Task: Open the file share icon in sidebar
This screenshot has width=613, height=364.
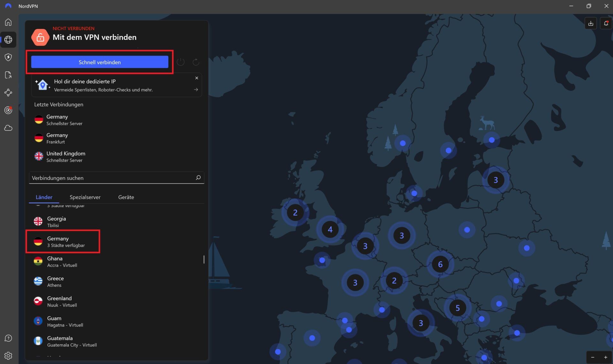Action: pyautogui.click(x=8, y=75)
